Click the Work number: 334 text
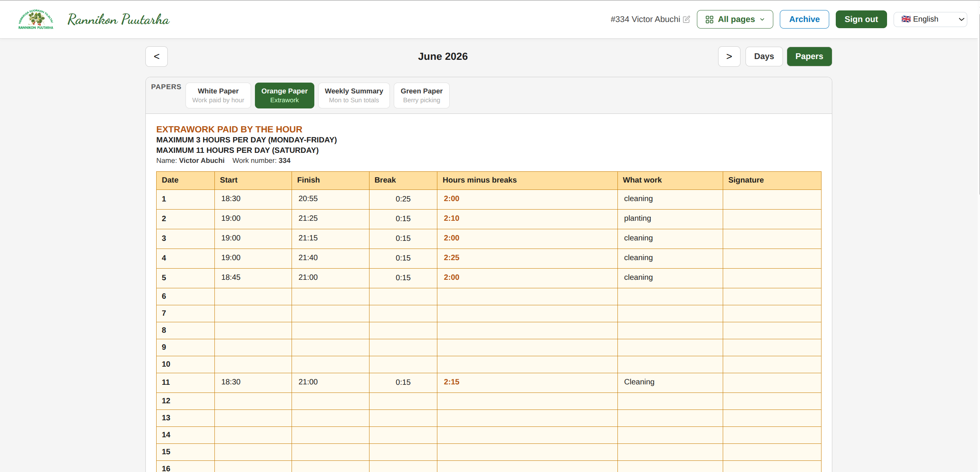The image size is (980, 472). (x=261, y=161)
